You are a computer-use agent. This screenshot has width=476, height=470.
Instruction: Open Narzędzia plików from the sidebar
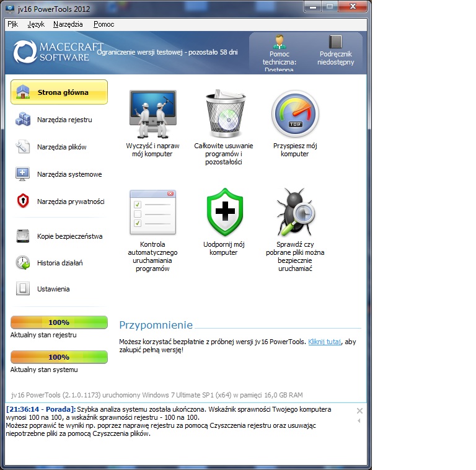[61, 147]
